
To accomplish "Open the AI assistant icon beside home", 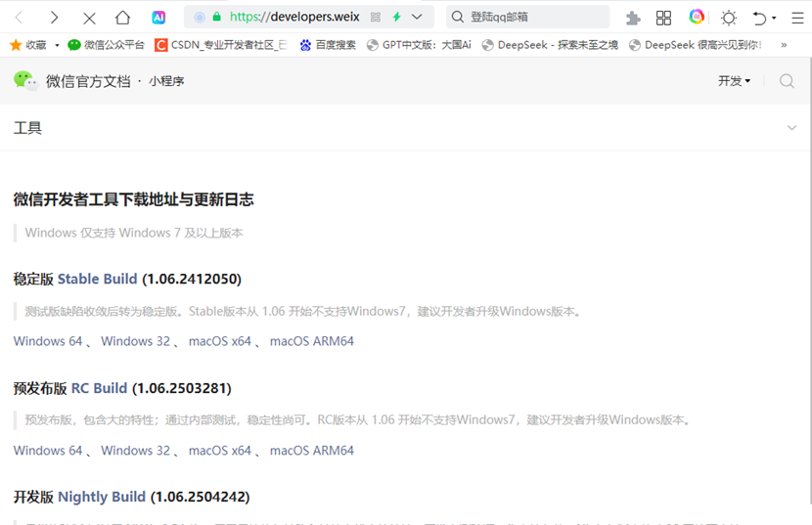I will (x=158, y=18).
